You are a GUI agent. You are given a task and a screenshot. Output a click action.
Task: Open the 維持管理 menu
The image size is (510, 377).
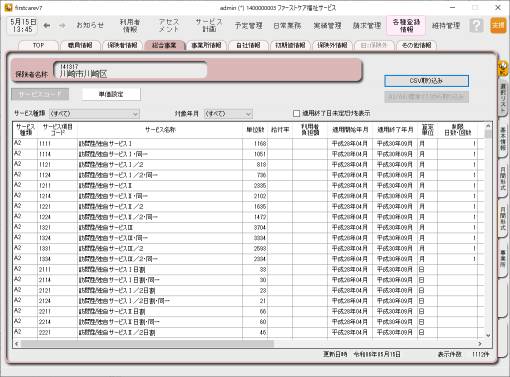click(446, 25)
